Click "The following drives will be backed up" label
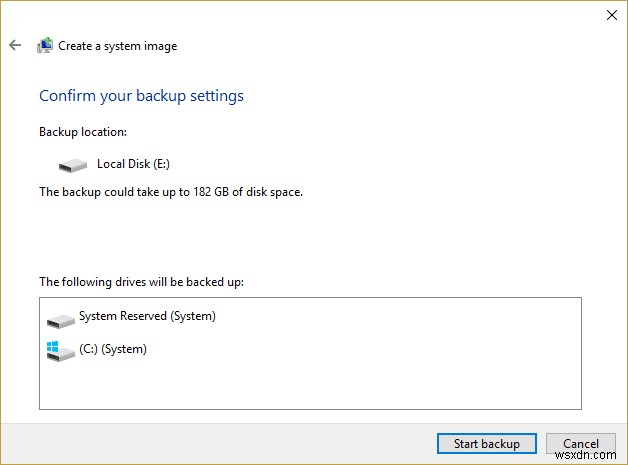 141,282
